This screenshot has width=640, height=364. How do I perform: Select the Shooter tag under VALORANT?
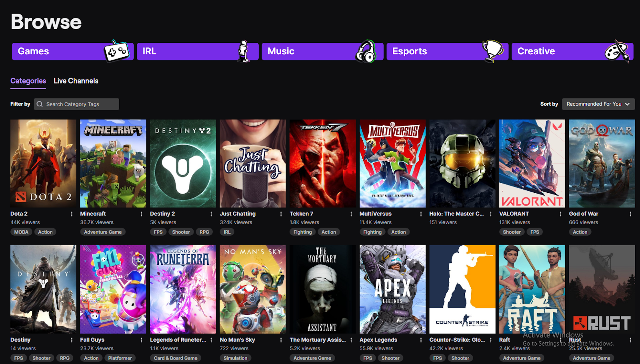pyautogui.click(x=512, y=232)
